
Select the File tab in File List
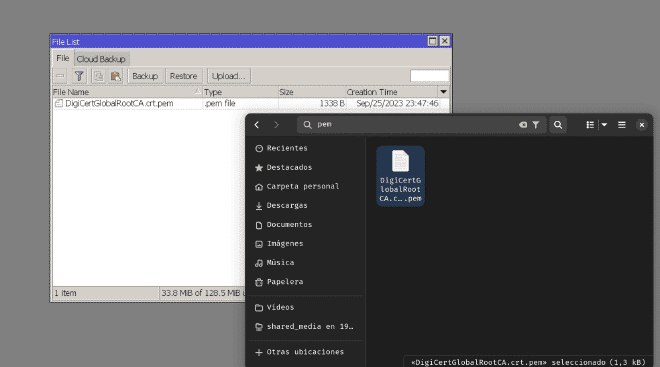pyautogui.click(x=63, y=58)
